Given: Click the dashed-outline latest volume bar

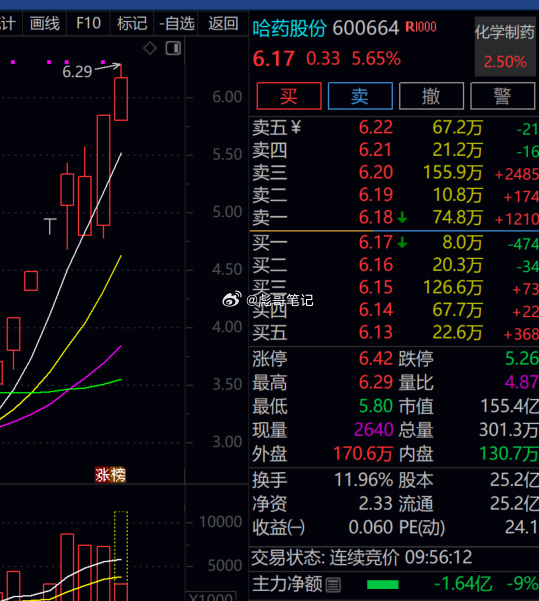Looking at the screenshot, I should tap(121, 555).
